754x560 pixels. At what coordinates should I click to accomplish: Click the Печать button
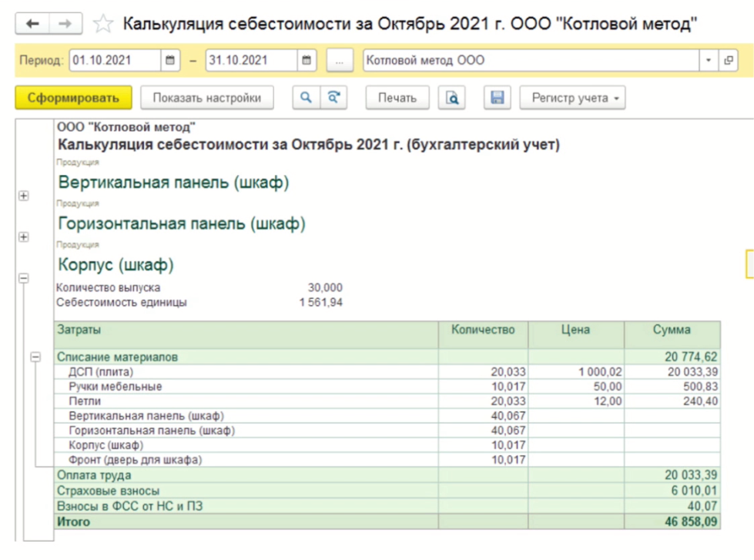coord(397,98)
